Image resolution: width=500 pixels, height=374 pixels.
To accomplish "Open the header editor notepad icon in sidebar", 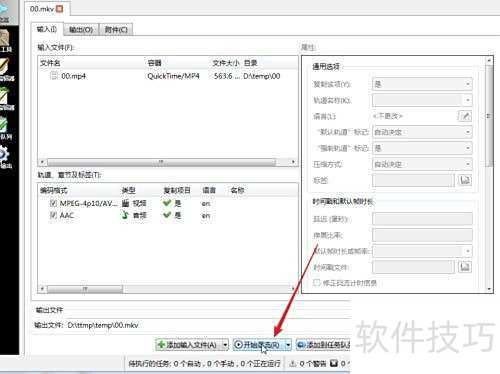I will click(6, 70).
